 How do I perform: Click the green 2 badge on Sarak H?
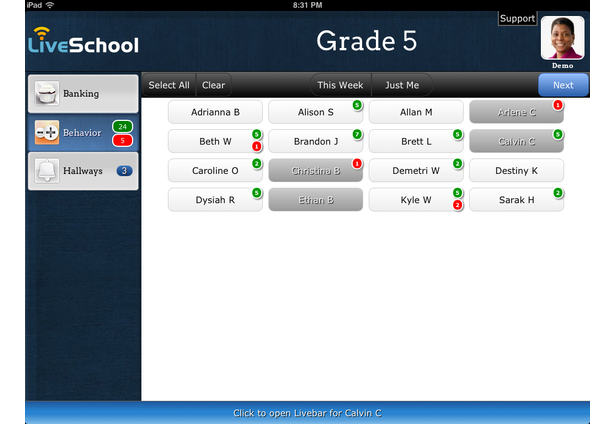pyautogui.click(x=558, y=193)
